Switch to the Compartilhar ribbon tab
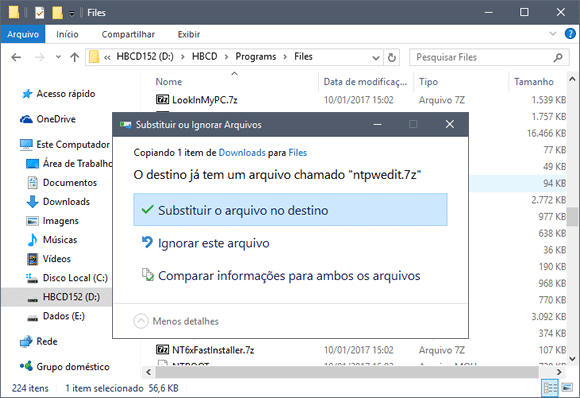580x398 pixels. pyautogui.click(x=128, y=34)
